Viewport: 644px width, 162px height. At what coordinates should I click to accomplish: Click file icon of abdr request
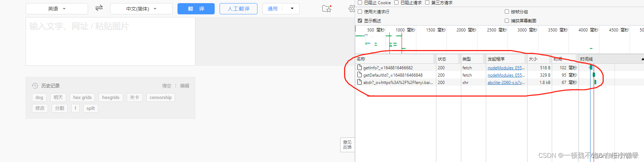[360, 82]
